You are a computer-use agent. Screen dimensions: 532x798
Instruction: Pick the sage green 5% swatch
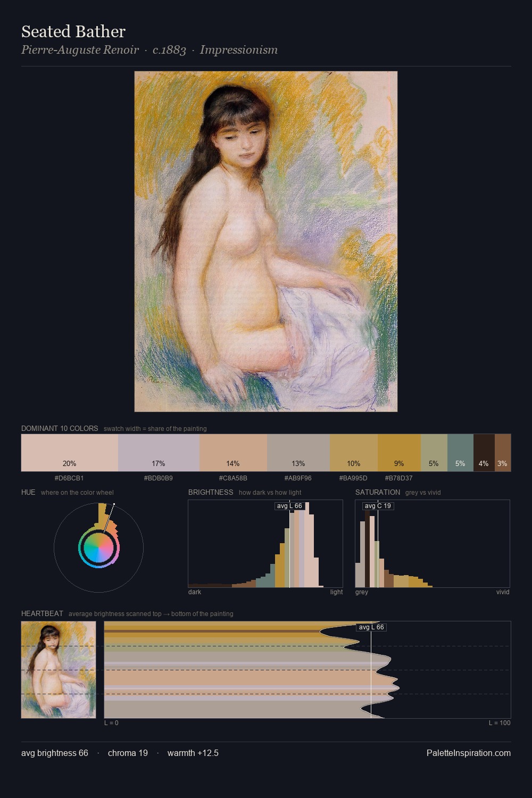(x=434, y=453)
